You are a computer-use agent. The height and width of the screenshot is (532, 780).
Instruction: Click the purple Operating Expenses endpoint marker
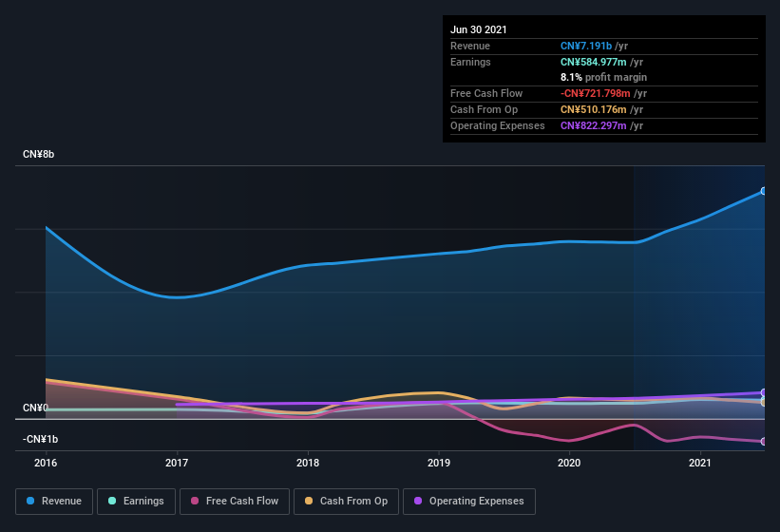[x=764, y=392]
